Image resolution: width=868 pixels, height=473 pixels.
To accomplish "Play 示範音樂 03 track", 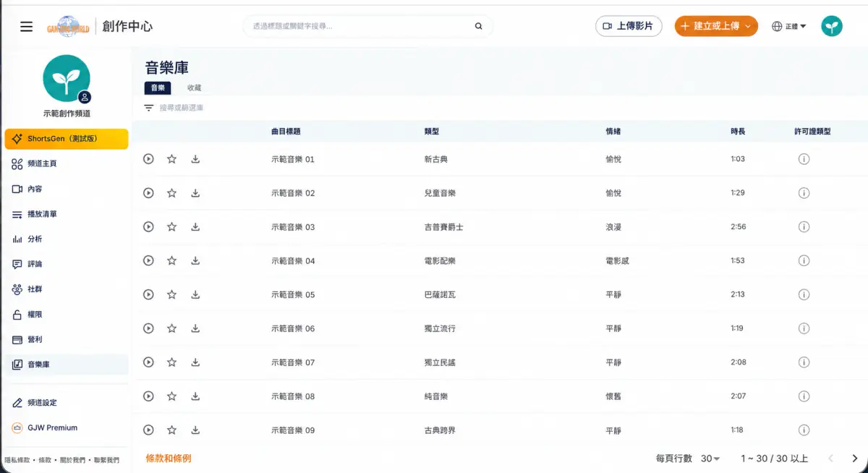I will coord(148,227).
